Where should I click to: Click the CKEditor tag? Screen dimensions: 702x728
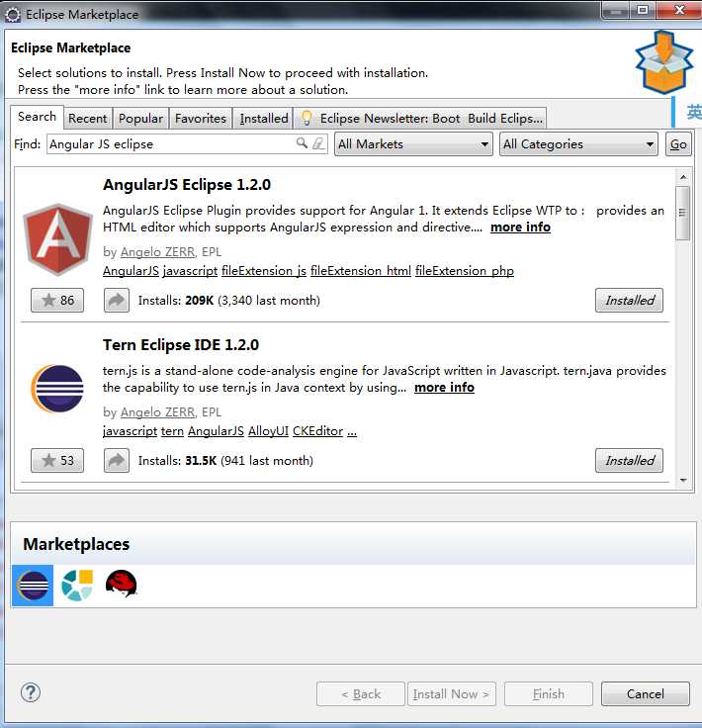[317, 431]
